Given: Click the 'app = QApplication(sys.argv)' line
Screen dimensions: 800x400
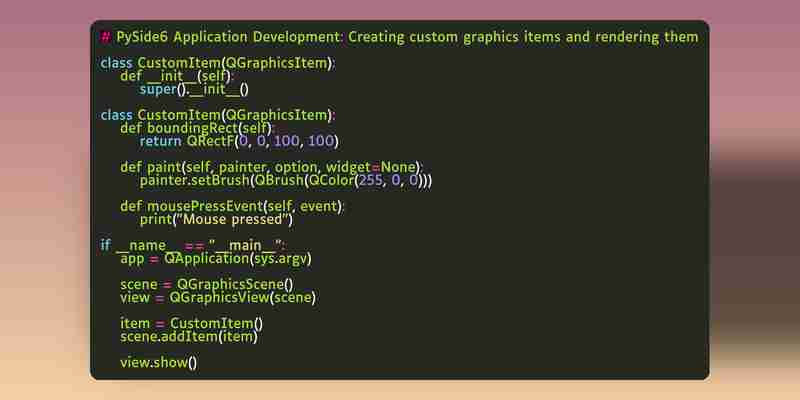Looking at the screenshot, I should [216, 259].
